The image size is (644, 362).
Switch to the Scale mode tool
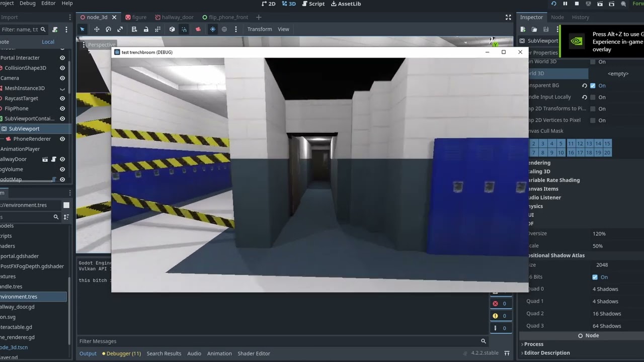coord(120,29)
